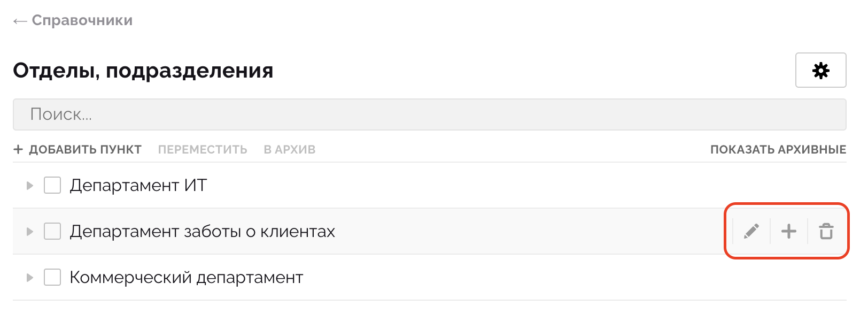Expand the Департамент ИТ tree node
The height and width of the screenshot is (321, 868).
30,186
